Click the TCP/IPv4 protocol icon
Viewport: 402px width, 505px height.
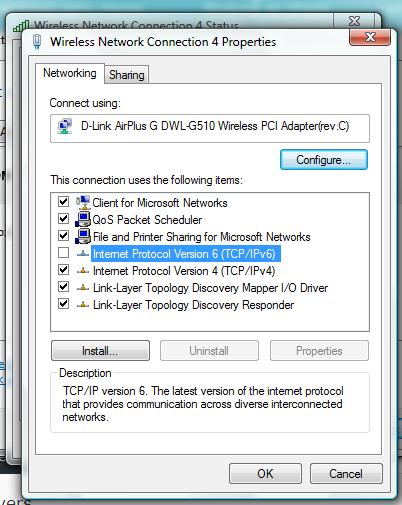[83, 271]
